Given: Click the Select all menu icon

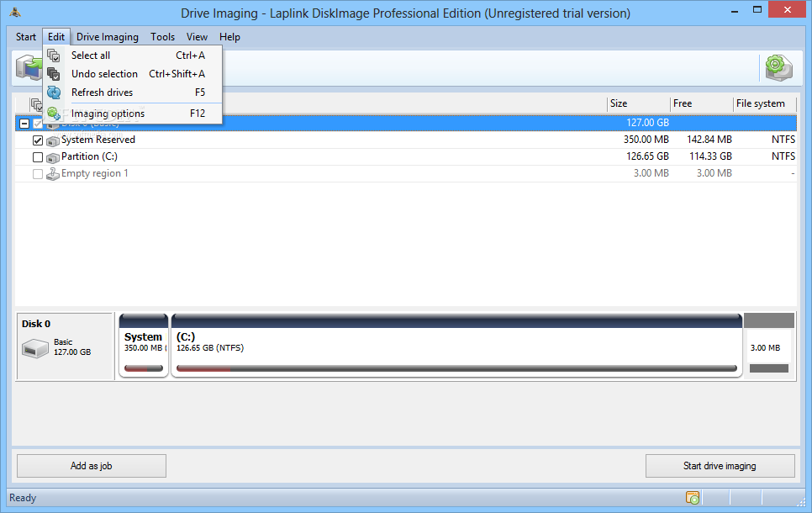Looking at the screenshot, I should pyautogui.click(x=53, y=55).
